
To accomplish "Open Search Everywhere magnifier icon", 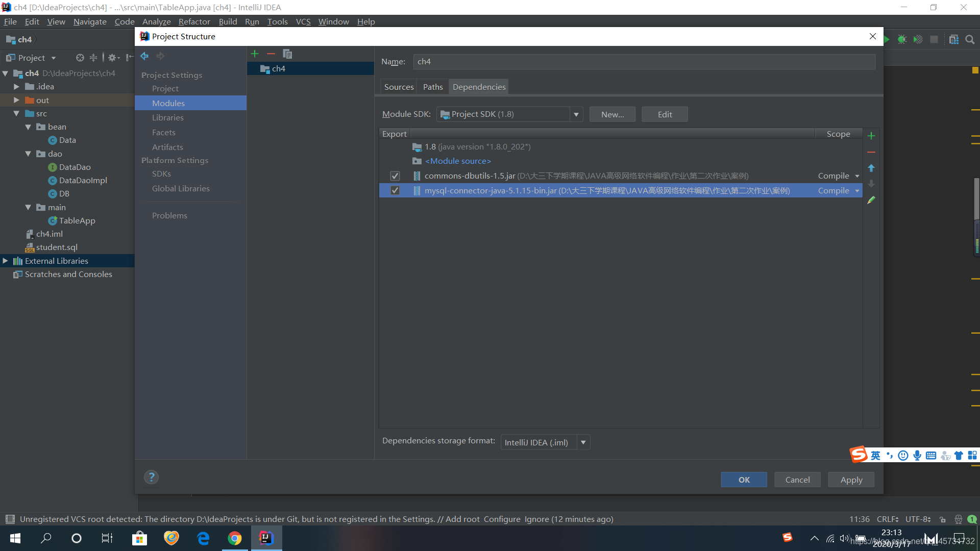I will [x=970, y=39].
